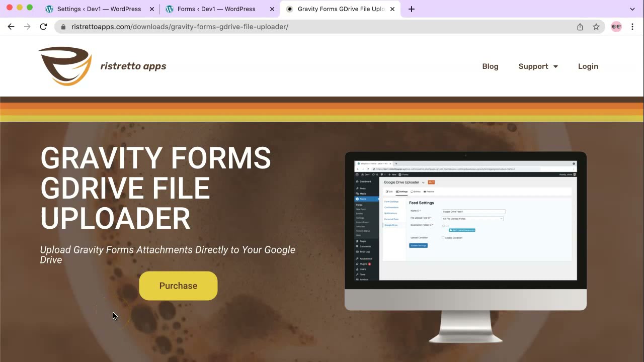Close the Gravity Forms GDrive tab

point(392,9)
